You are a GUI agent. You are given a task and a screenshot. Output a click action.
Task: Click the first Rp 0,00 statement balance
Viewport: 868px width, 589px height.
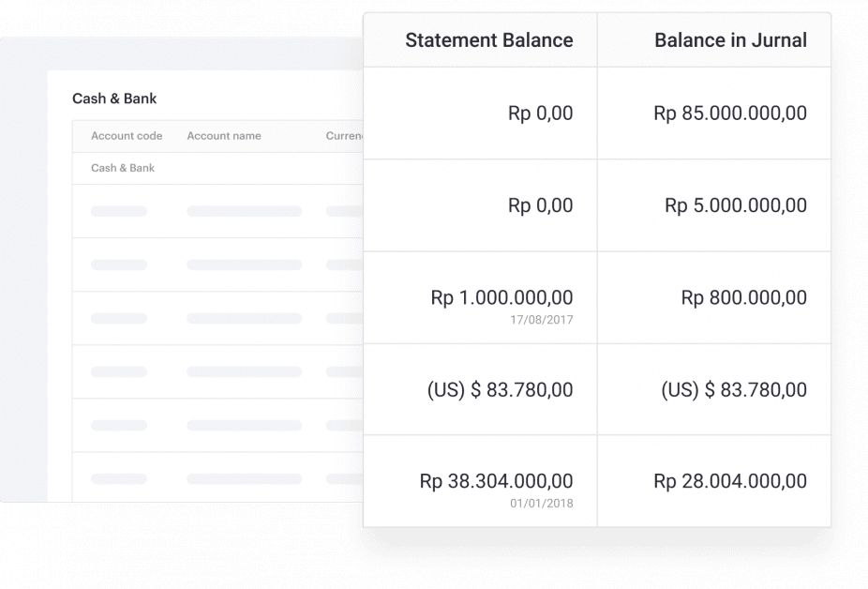(x=540, y=113)
